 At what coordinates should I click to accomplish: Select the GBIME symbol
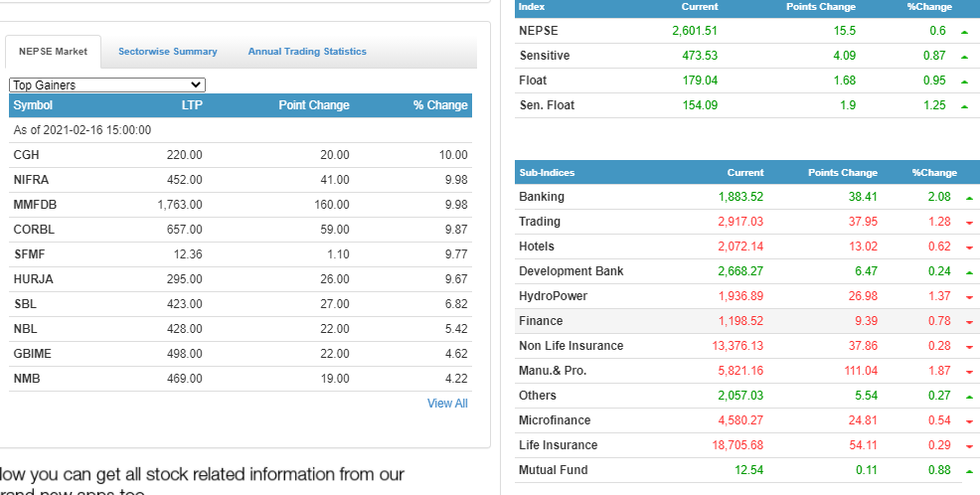pyautogui.click(x=33, y=354)
